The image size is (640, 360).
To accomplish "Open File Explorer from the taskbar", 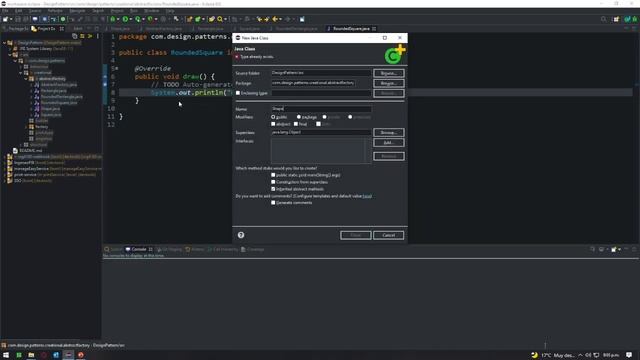I will click(x=31, y=355).
